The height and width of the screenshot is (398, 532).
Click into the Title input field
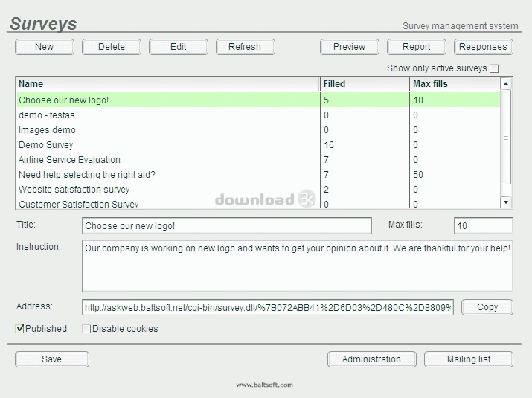(x=227, y=225)
